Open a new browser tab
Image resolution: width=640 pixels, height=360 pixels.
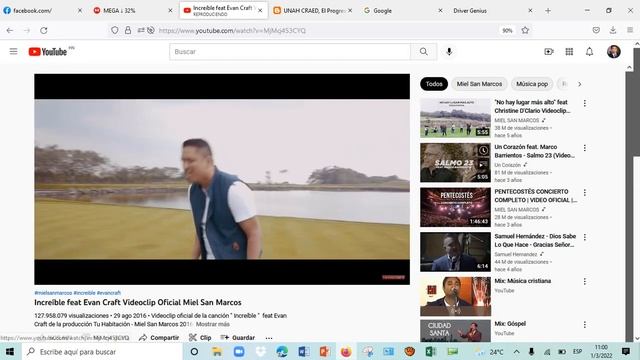pos(548,11)
